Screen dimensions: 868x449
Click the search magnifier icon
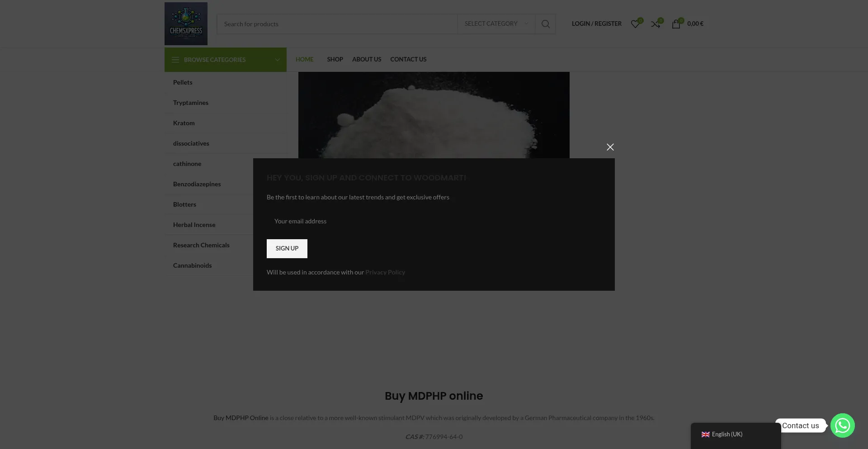pos(545,24)
